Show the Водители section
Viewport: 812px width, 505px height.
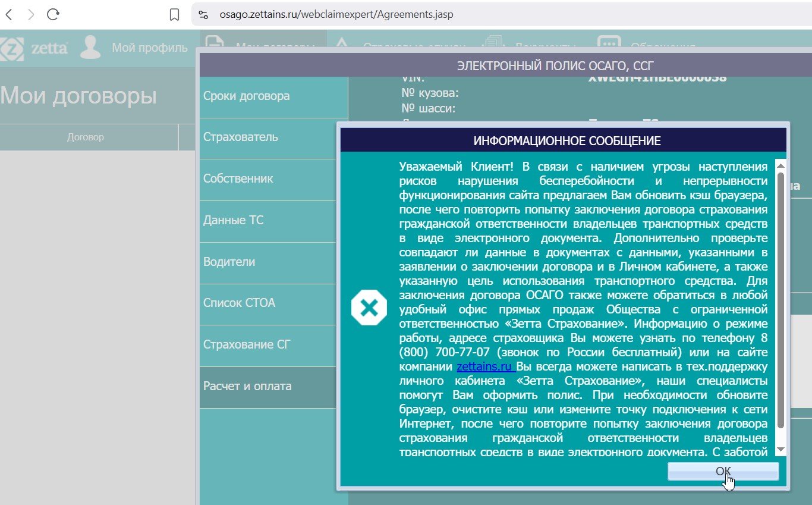(229, 262)
